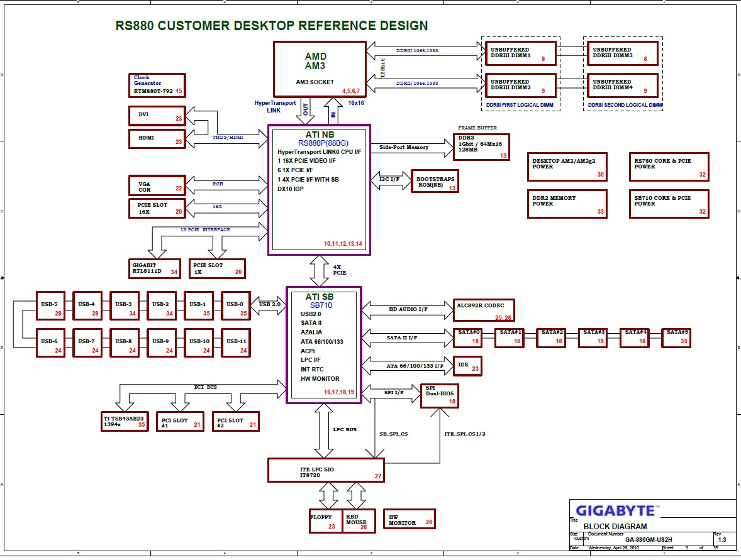
Task: Click the DVI block
Action: pyautogui.click(x=157, y=116)
